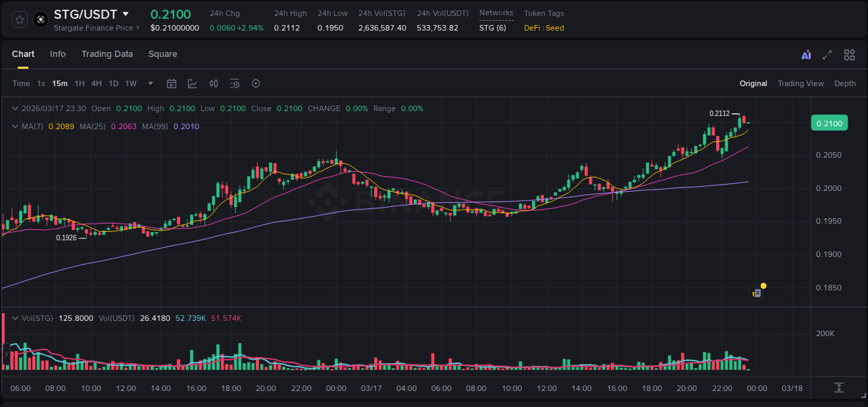Image resolution: width=868 pixels, height=407 pixels.
Task: Collapse the MA indicators row
Action: 15,126
